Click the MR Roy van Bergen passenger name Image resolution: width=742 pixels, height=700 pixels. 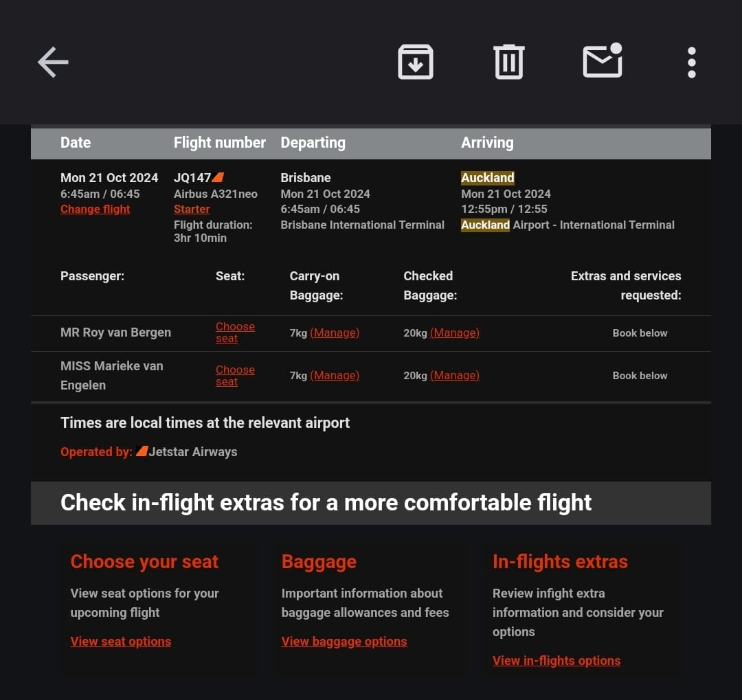[115, 332]
